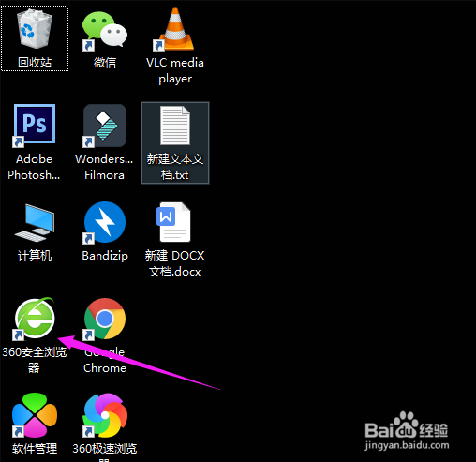Select the 新建 DOCX 文档.docx file icon
This screenshot has width=476, height=462.
(173, 222)
